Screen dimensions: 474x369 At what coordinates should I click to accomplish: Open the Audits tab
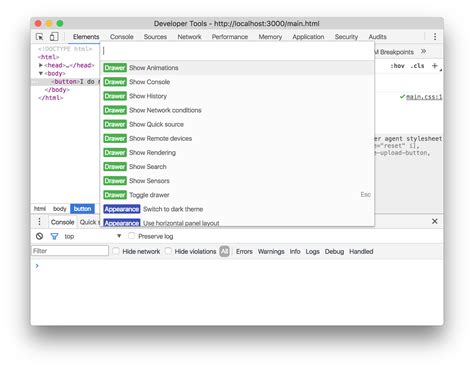(x=377, y=37)
